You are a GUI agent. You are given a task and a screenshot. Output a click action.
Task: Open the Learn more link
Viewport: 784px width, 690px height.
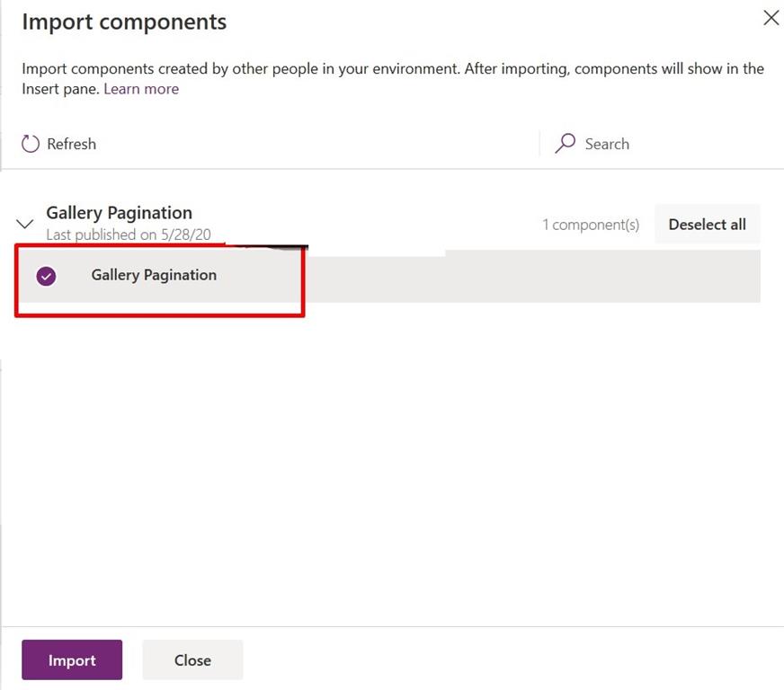140,88
